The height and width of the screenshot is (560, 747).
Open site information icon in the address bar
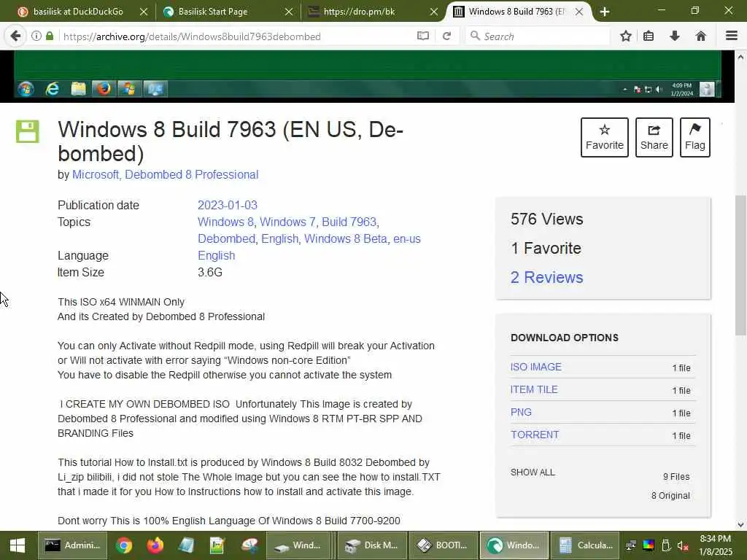[36, 36]
